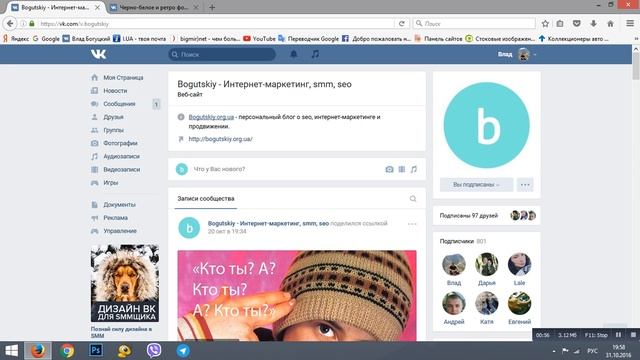Screen dimensions: 640x360
Task: Click the VK search field
Action: tap(222, 54)
